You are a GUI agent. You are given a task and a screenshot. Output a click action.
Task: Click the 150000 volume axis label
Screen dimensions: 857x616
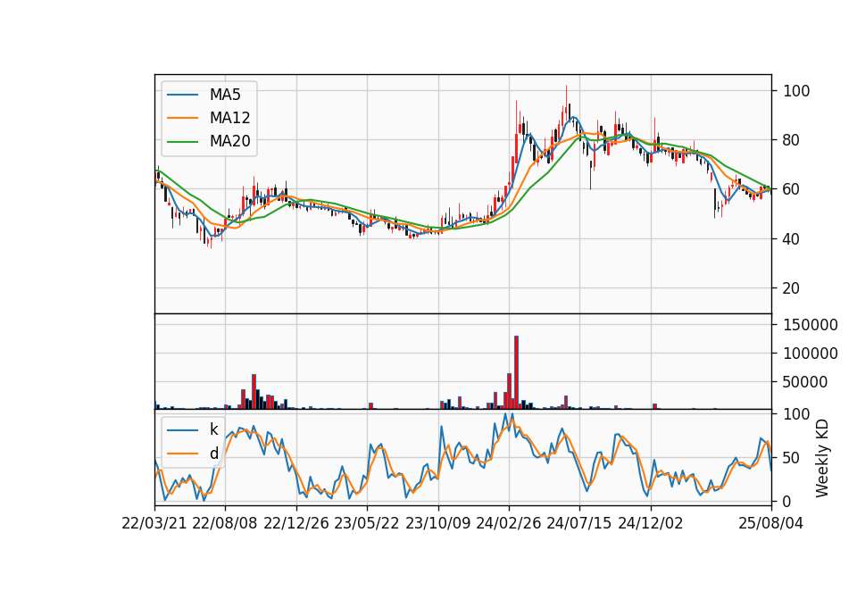[811, 325]
